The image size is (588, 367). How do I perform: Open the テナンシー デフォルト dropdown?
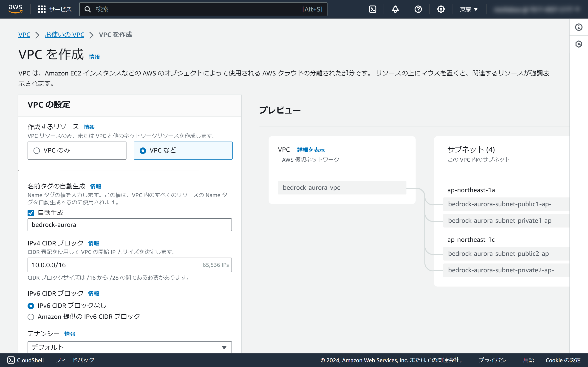pos(130,347)
